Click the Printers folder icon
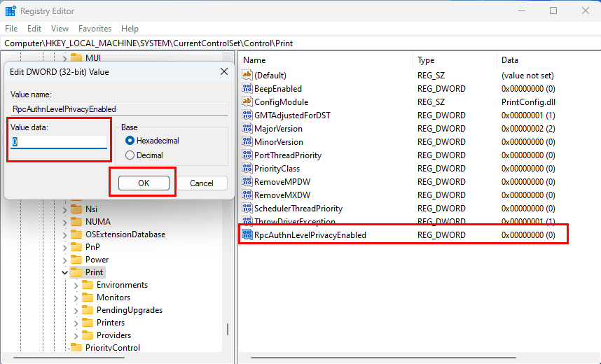 [x=88, y=323]
